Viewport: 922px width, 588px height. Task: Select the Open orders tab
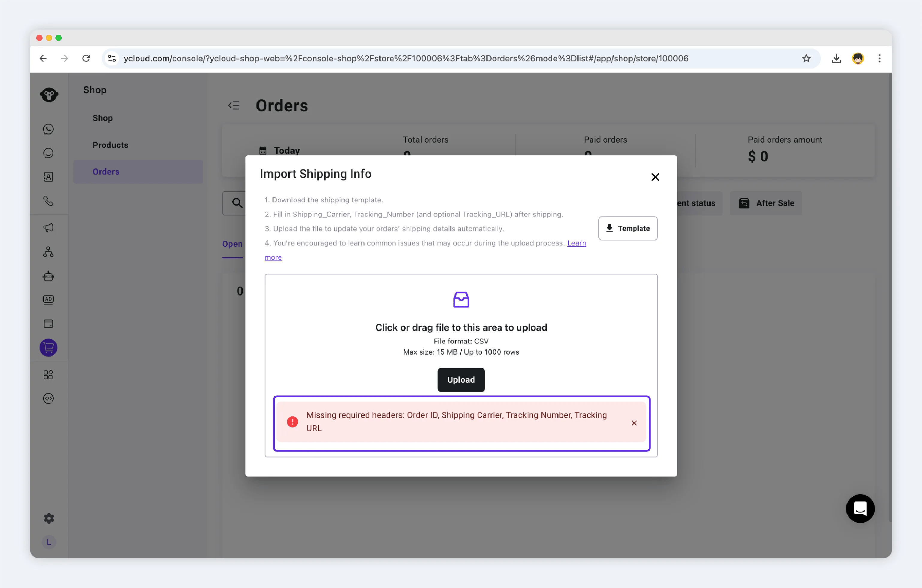tap(232, 244)
